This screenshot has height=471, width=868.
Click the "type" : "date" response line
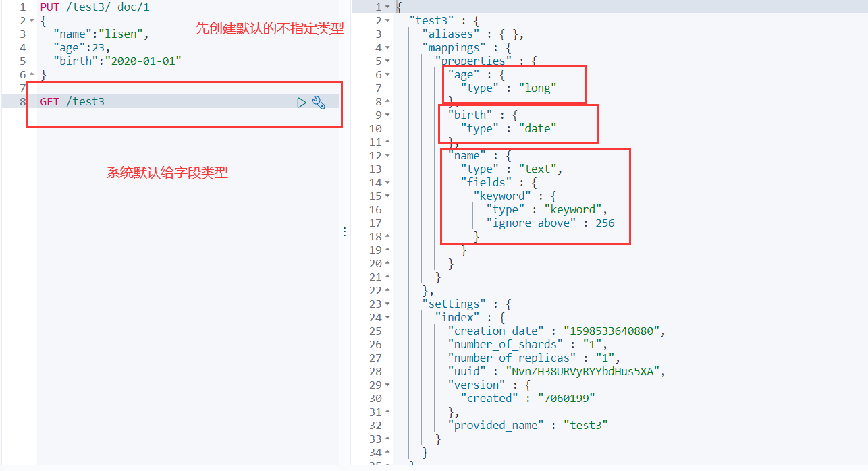[509, 129]
